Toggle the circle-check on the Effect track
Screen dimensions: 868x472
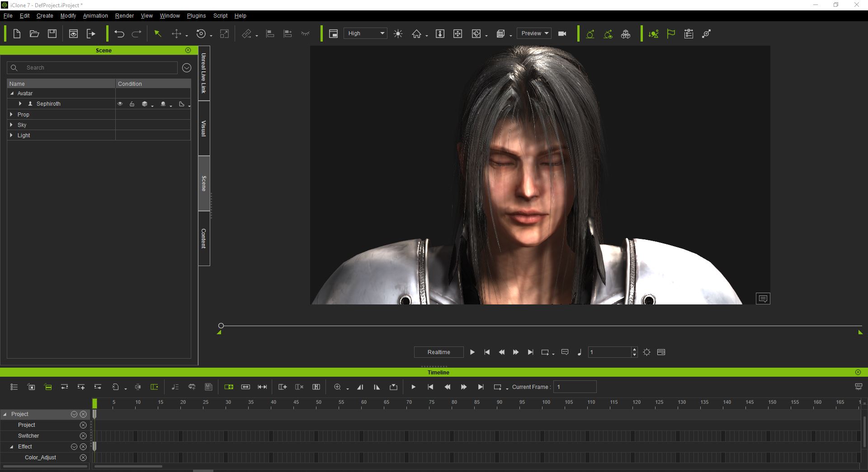point(74,447)
